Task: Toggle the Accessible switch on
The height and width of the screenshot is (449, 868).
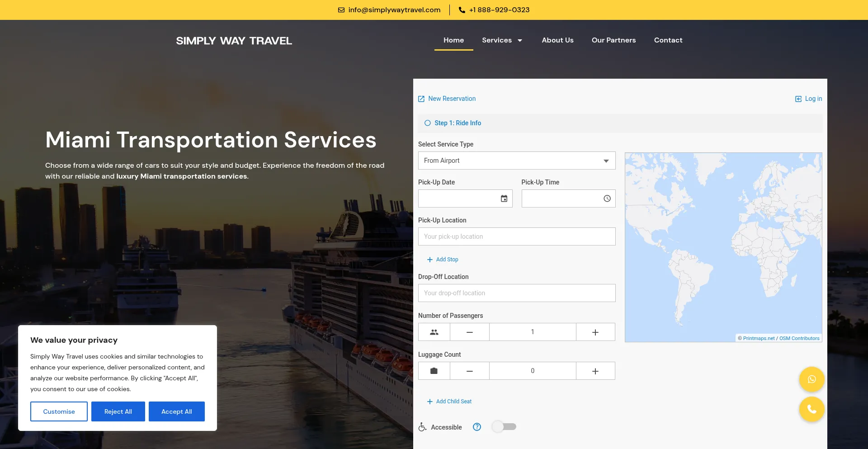Action: tap(504, 427)
